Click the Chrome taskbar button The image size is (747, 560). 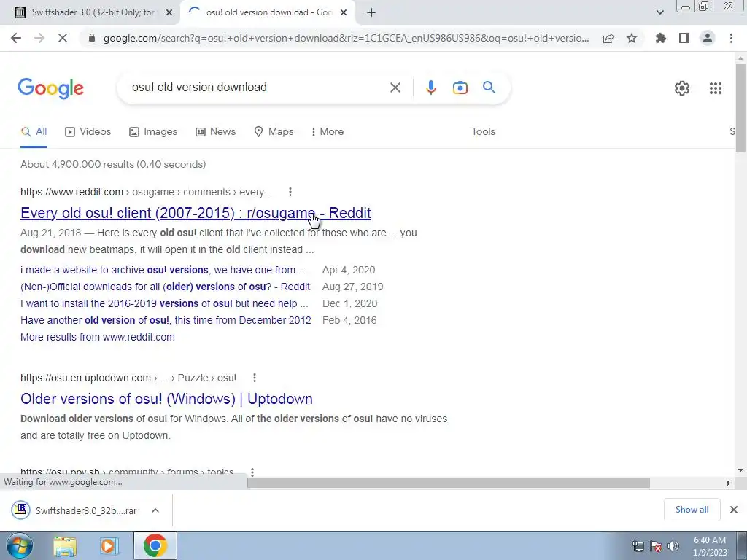click(155, 545)
